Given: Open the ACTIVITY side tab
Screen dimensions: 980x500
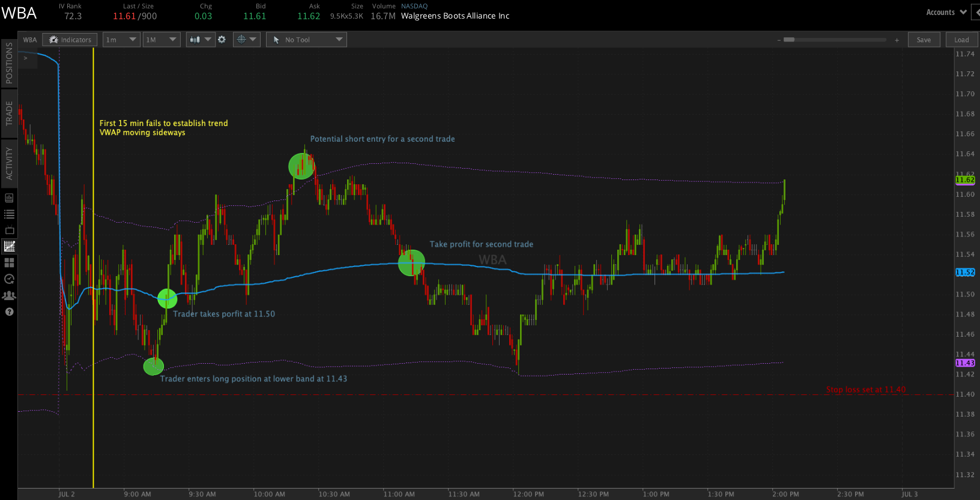Looking at the screenshot, I should click(9, 163).
